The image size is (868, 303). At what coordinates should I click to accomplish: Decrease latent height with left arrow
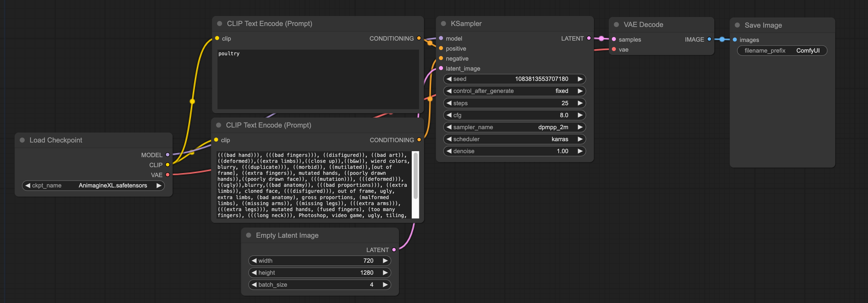(x=254, y=273)
